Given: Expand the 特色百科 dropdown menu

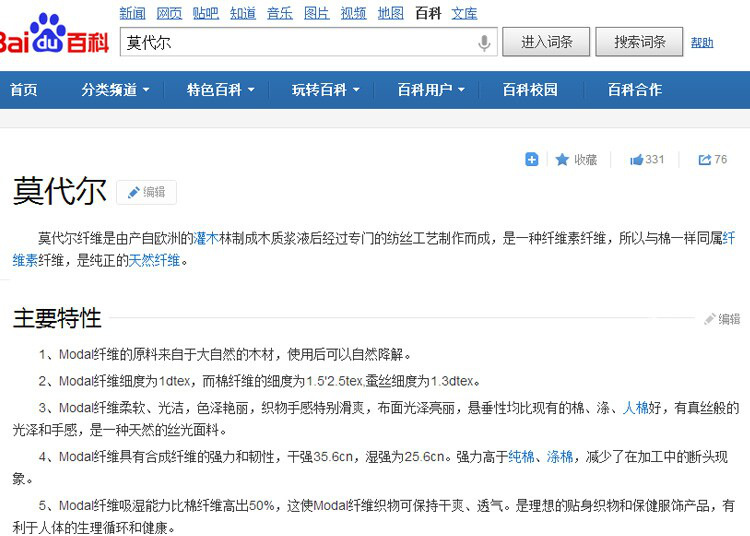Looking at the screenshot, I should point(220,90).
